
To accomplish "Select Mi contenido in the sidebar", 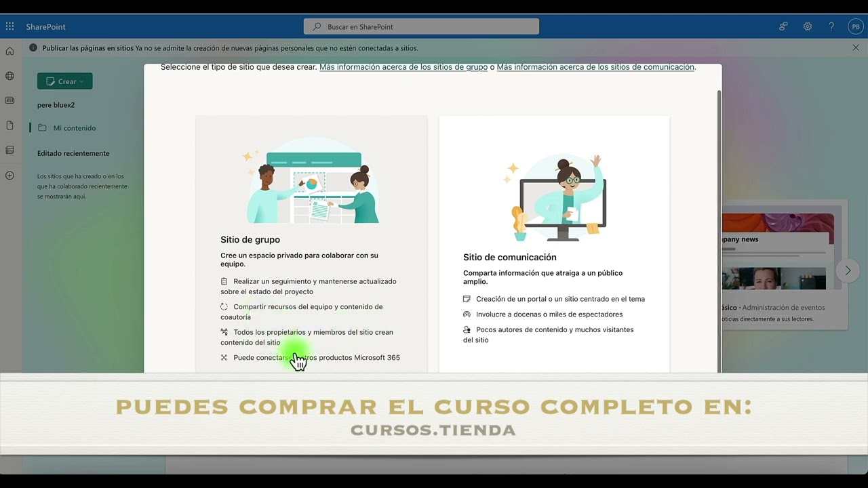I will tap(75, 128).
